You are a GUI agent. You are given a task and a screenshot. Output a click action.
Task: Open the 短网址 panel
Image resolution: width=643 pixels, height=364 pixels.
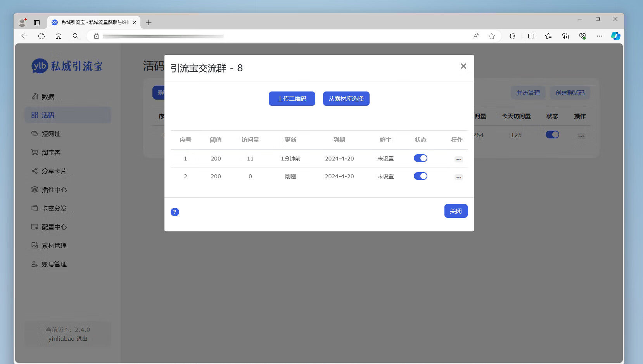point(50,134)
